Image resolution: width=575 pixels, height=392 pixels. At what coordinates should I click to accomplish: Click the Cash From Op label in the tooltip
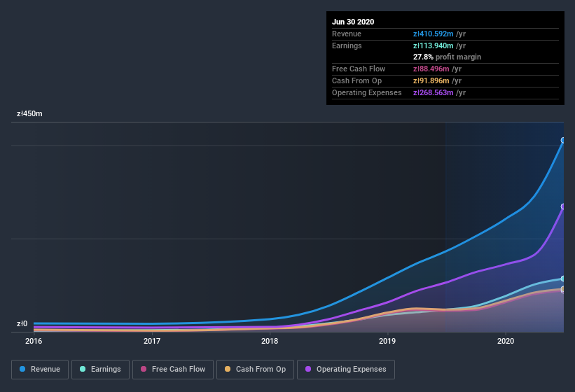(356, 80)
